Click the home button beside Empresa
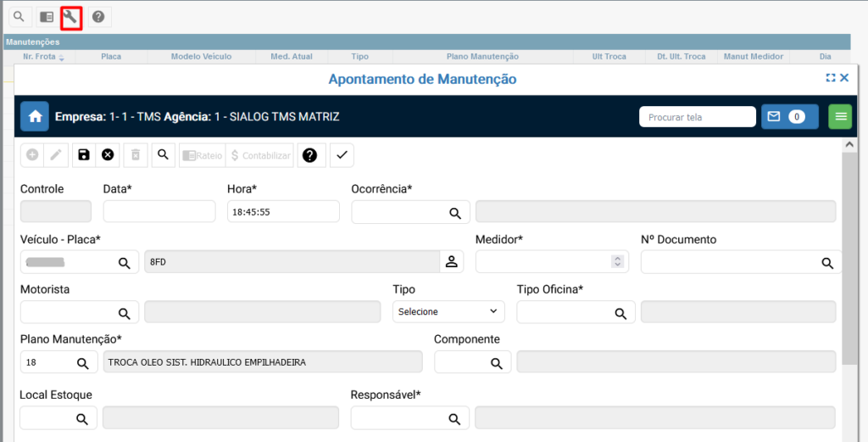This screenshot has width=868, height=442. tap(35, 117)
